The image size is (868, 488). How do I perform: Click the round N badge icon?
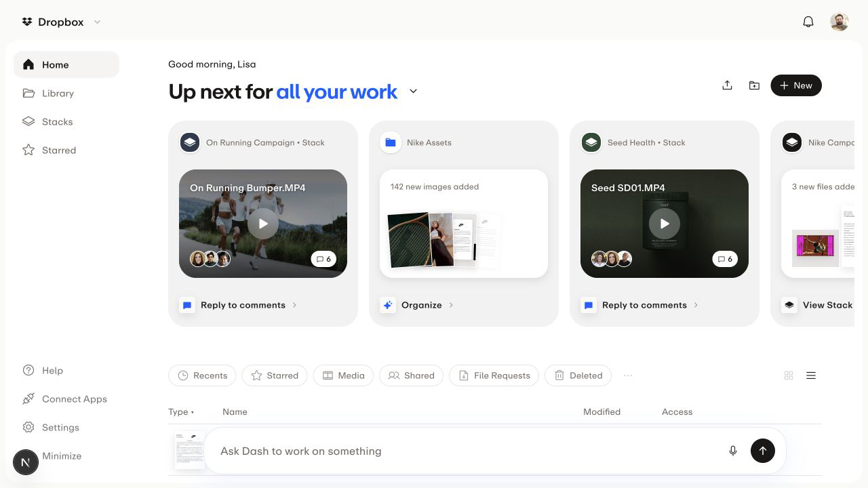26,462
